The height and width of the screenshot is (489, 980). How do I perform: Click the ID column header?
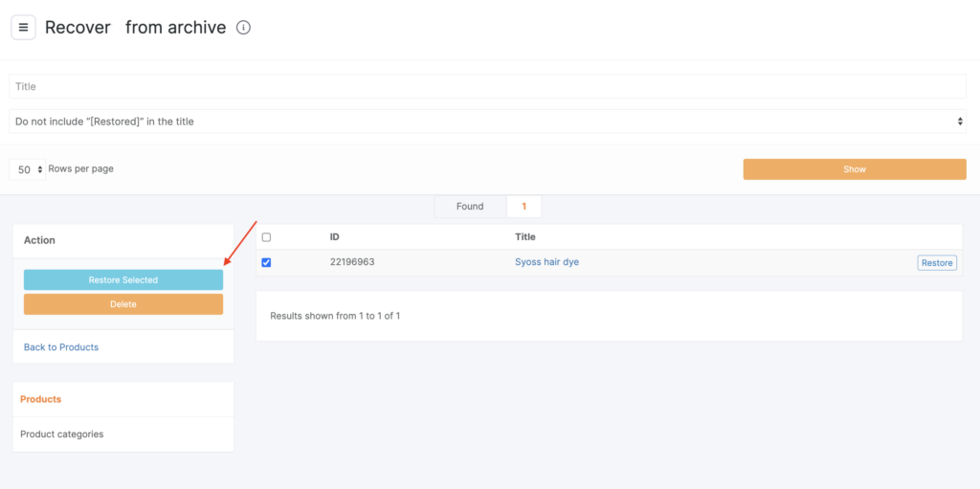(335, 236)
